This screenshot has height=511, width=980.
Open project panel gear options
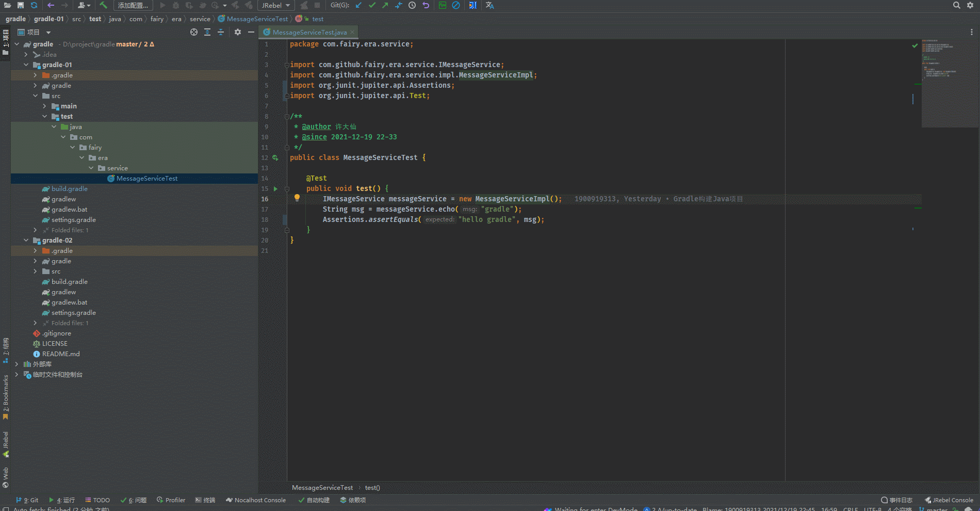(238, 32)
